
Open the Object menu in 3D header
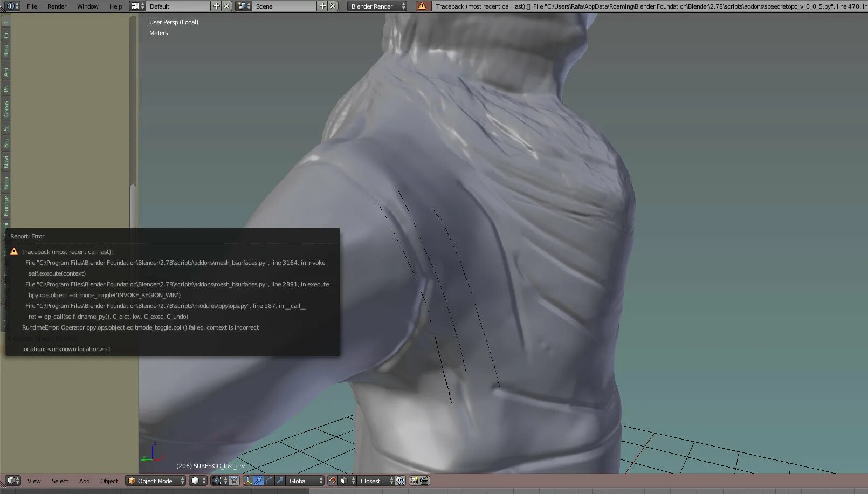109,481
